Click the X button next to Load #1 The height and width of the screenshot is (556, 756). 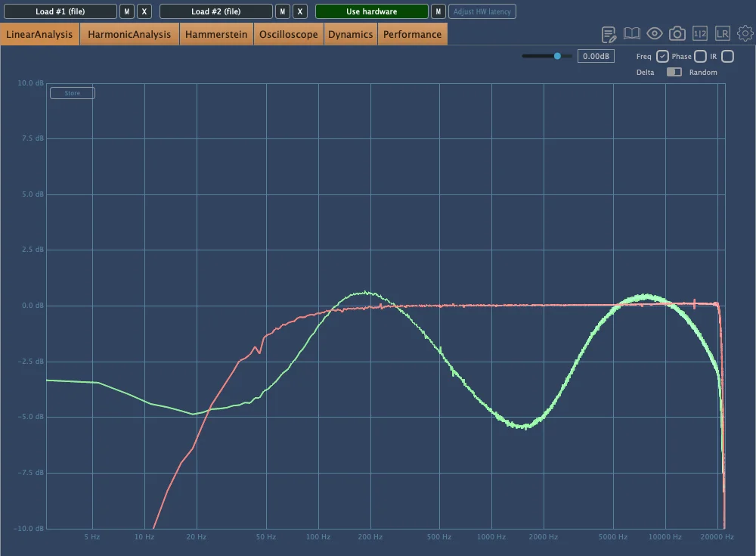point(144,11)
